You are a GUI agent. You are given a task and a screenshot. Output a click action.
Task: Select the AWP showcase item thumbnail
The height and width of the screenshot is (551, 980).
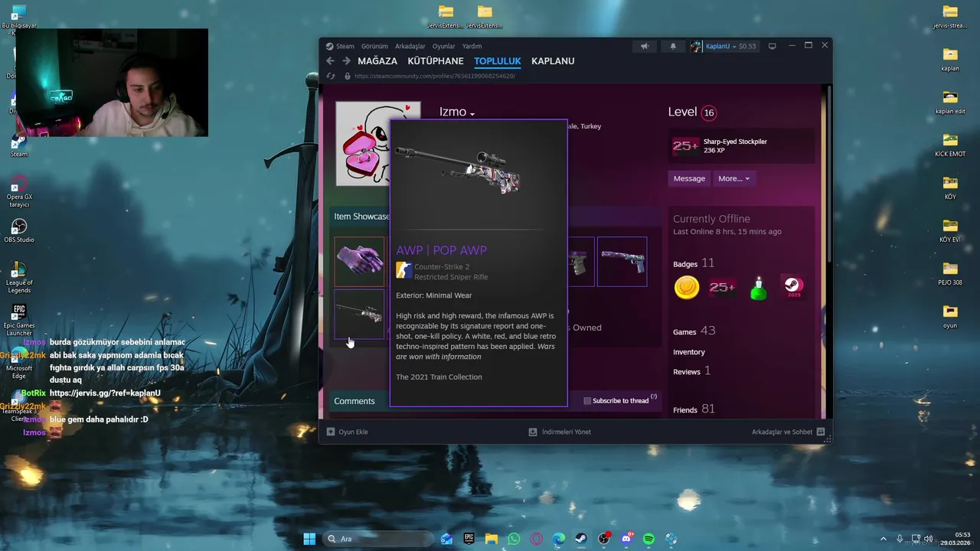coord(359,314)
